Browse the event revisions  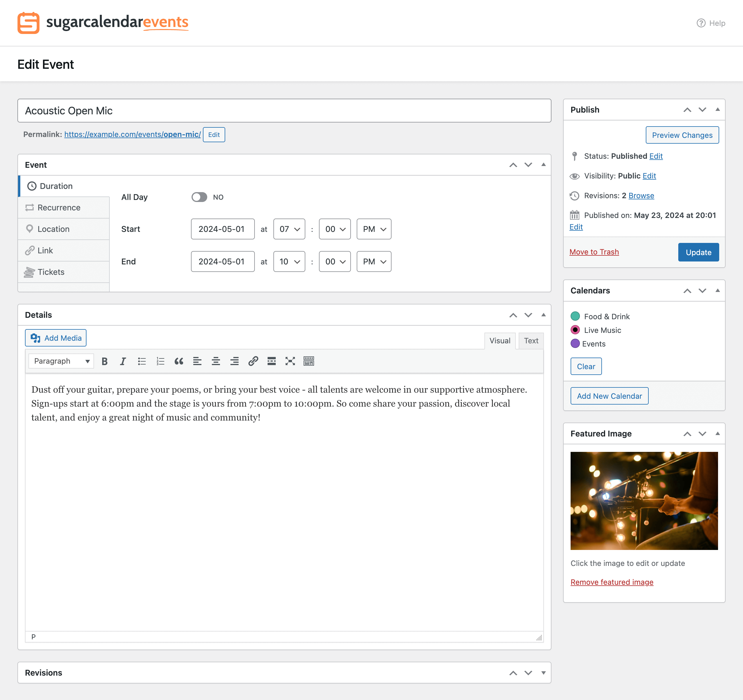(641, 196)
